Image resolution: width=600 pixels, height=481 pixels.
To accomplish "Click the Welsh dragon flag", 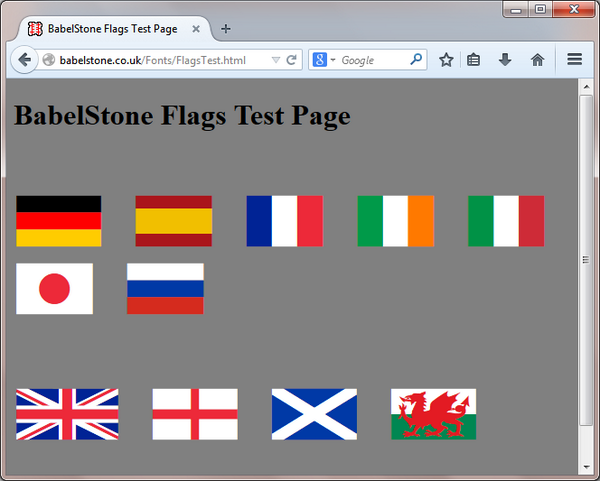I will [434, 414].
